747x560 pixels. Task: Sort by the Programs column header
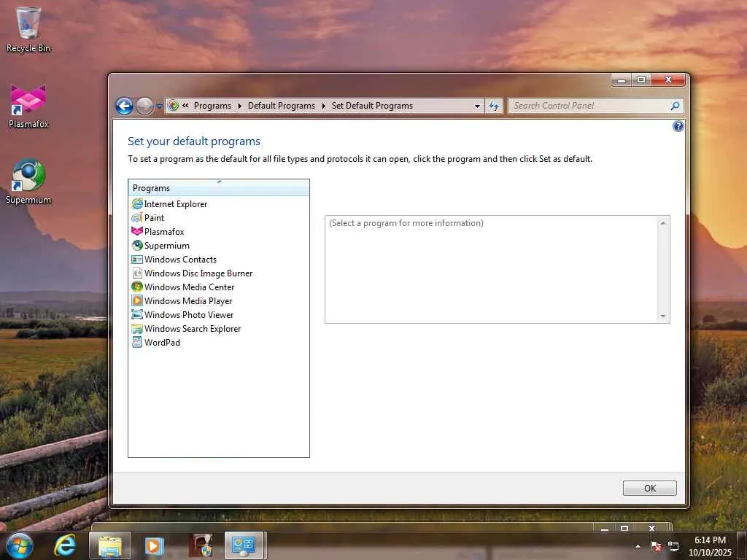point(219,188)
